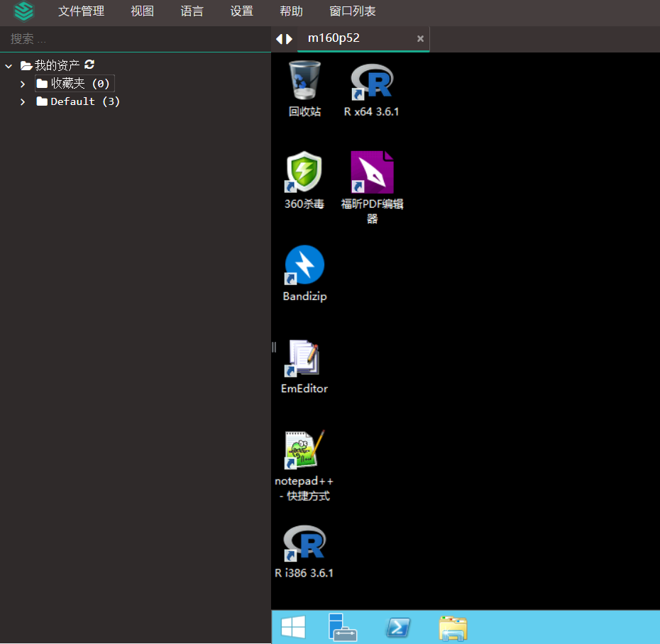Open PowerShell from the taskbar
Viewport: 660px width, 644px height.
(397, 627)
